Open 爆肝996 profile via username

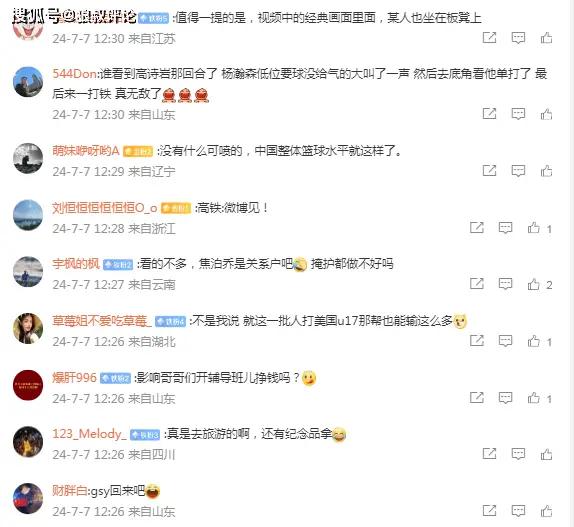pos(74,377)
